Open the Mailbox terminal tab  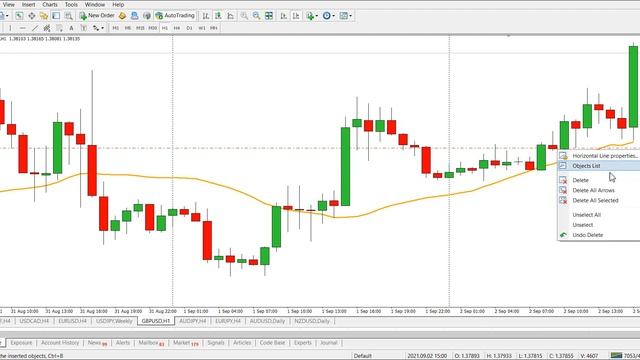[151, 343]
